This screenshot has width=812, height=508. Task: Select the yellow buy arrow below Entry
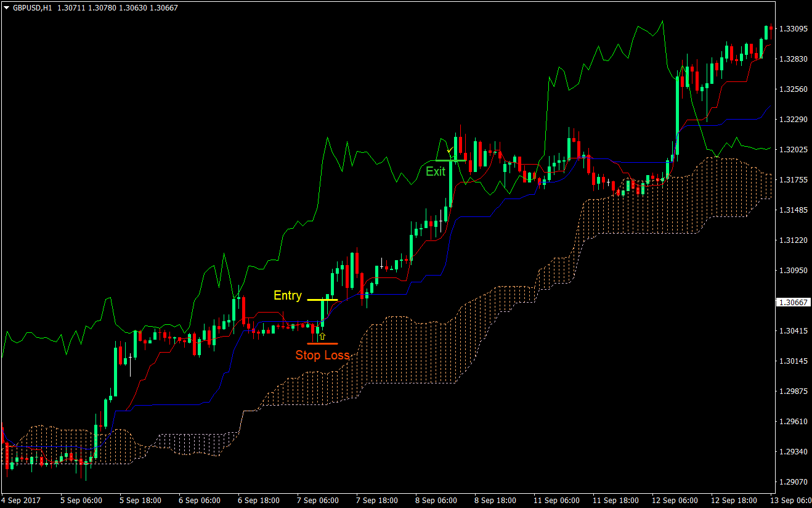tap(322, 335)
